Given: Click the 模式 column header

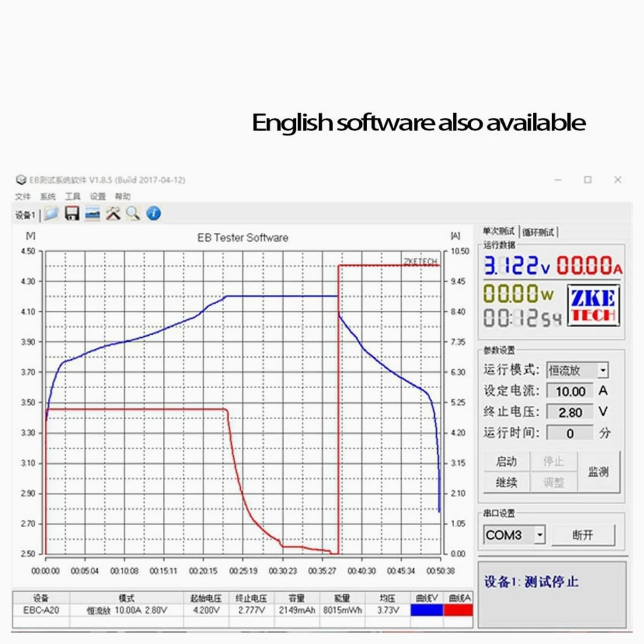Looking at the screenshot, I should [x=126, y=598].
